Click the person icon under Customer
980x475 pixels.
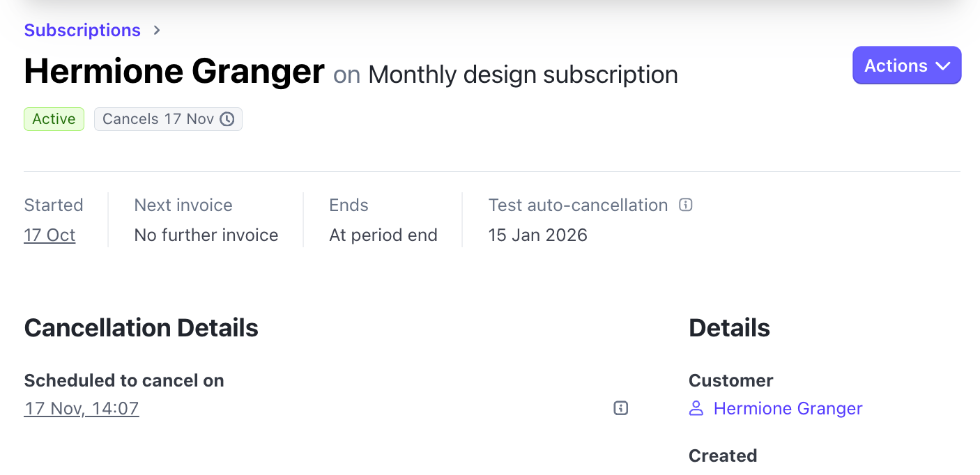696,409
